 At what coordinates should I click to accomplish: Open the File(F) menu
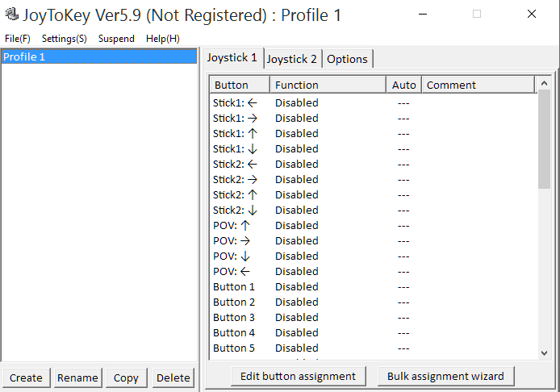click(18, 39)
